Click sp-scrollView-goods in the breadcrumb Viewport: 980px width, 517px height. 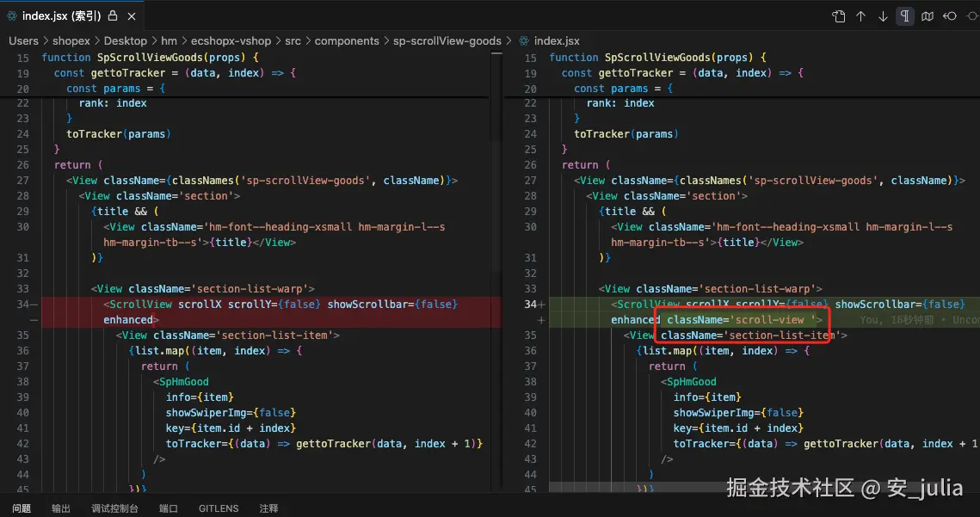pyautogui.click(x=447, y=40)
